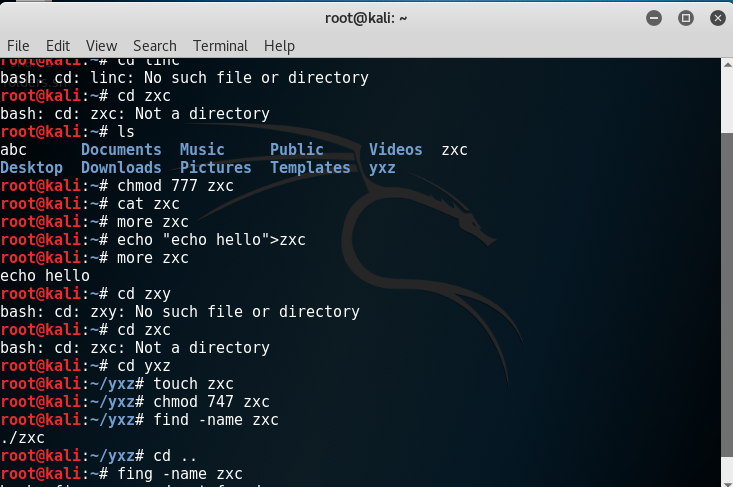Maximize the terminal window
Viewport: 733px width, 487px height.
[x=686, y=18]
